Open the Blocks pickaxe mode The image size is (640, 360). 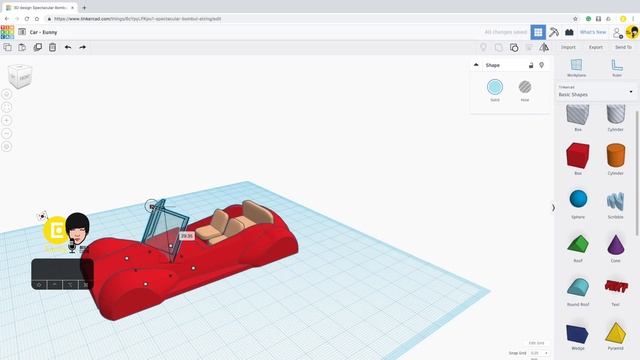(554, 32)
